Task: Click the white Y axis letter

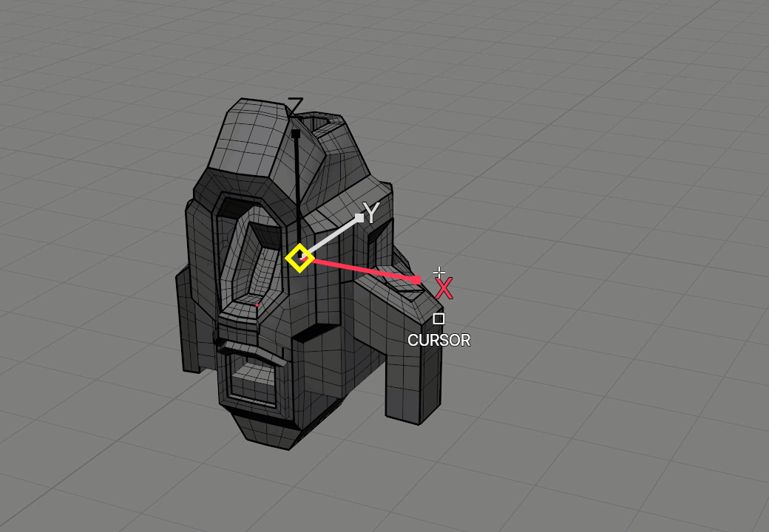Action: (x=372, y=214)
